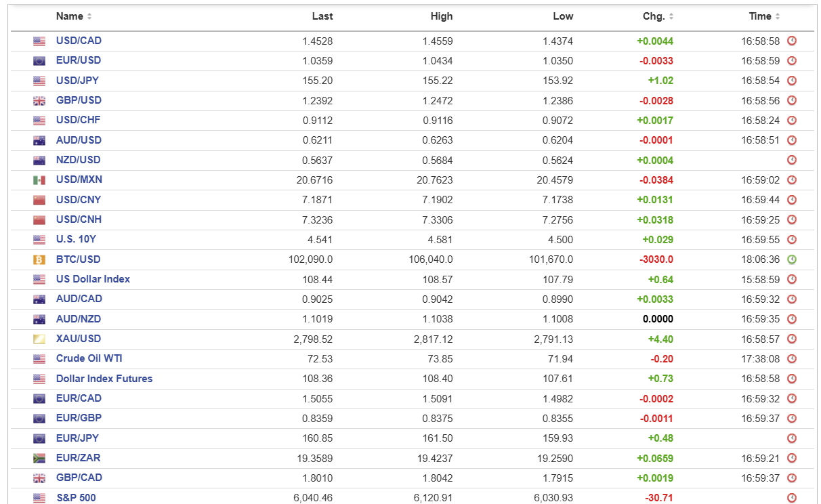Click the Last column header
This screenshot has height=504, width=821.
point(322,16)
